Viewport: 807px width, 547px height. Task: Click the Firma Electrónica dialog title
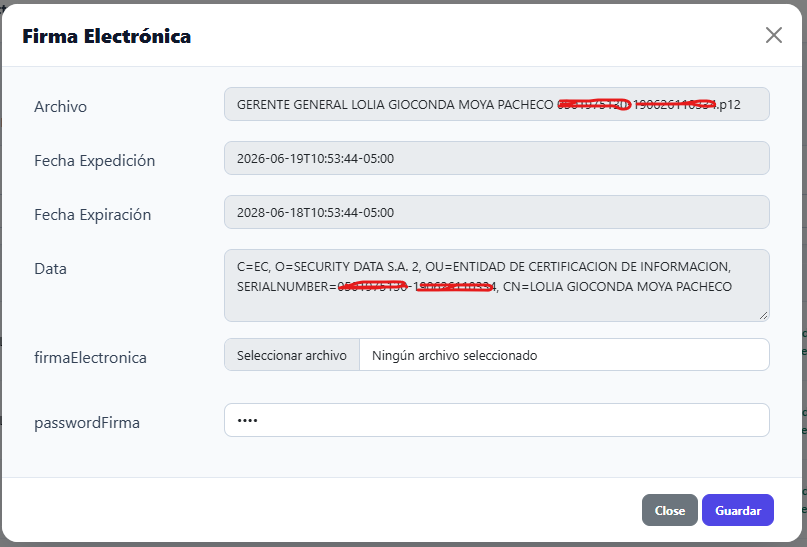pos(107,36)
